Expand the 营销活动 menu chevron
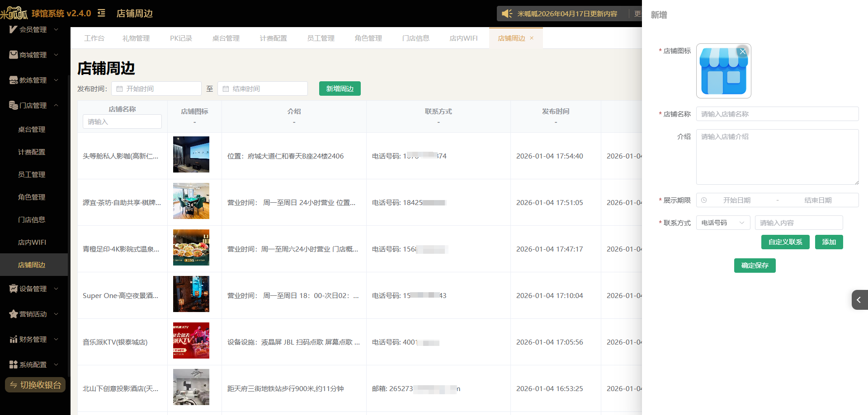Image resolution: width=868 pixels, height=415 pixels. tap(56, 314)
